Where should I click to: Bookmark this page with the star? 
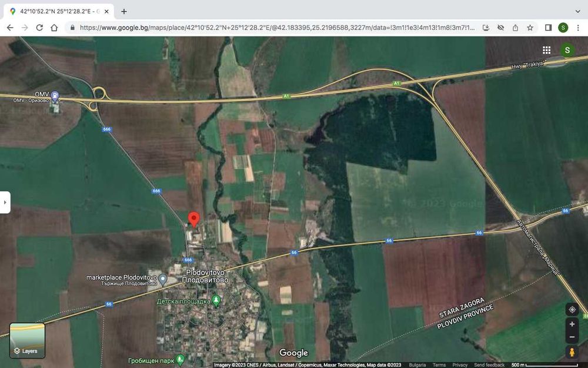tap(530, 28)
